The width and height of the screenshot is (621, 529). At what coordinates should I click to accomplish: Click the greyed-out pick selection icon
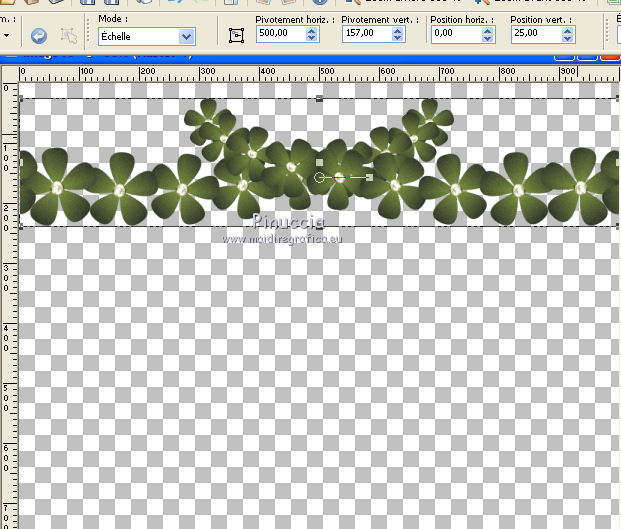69,36
